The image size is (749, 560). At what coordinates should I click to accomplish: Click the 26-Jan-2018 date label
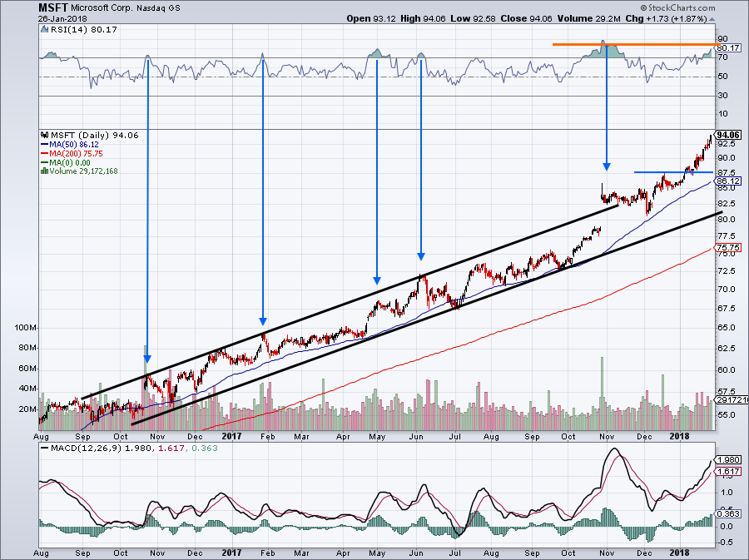tap(62, 19)
